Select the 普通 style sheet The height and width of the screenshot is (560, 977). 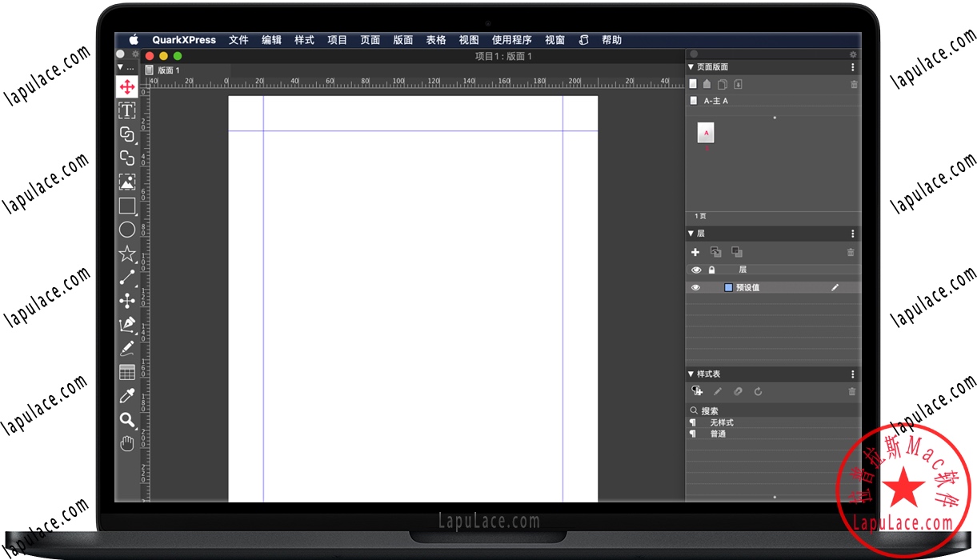(x=718, y=434)
